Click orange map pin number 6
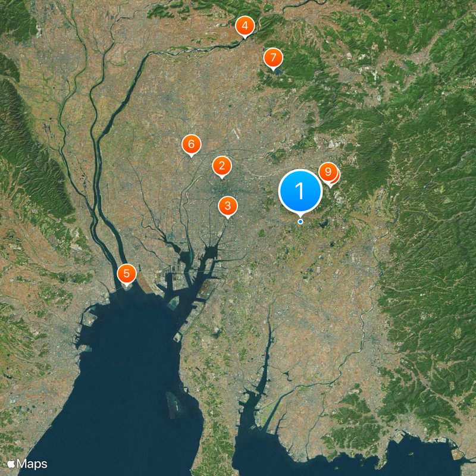Viewport: 476px width, 476px height. click(x=191, y=144)
